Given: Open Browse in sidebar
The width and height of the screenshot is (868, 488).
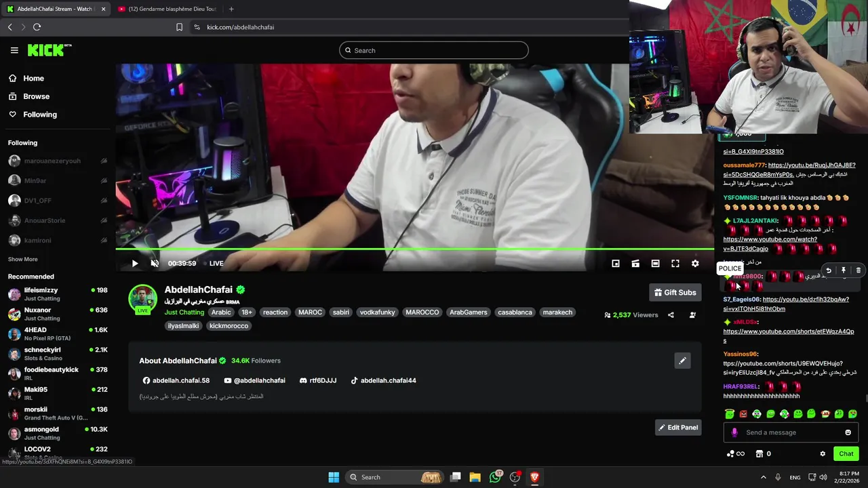Looking at the screenshot, I should pyautogui.click(x=36, y=96).
